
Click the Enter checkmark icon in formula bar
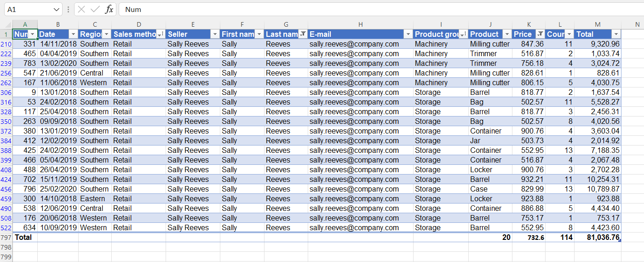(x=95, y=9)
